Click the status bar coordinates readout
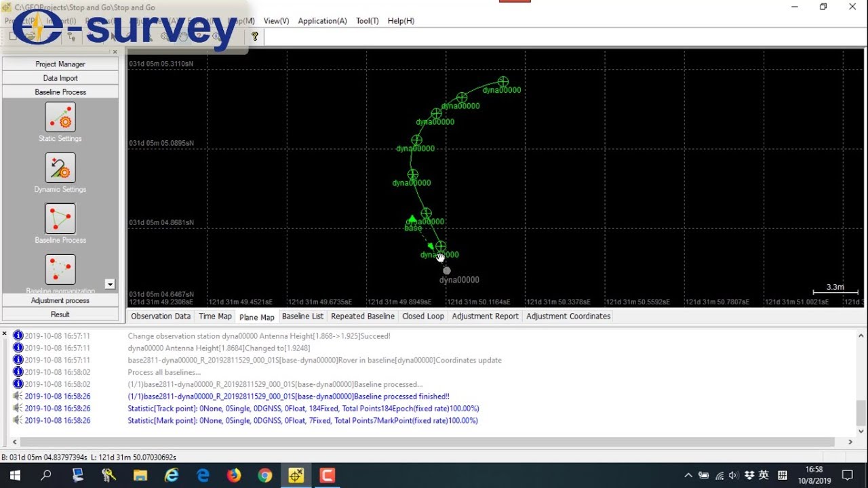868x488 pixels. (x=89, y=457)
